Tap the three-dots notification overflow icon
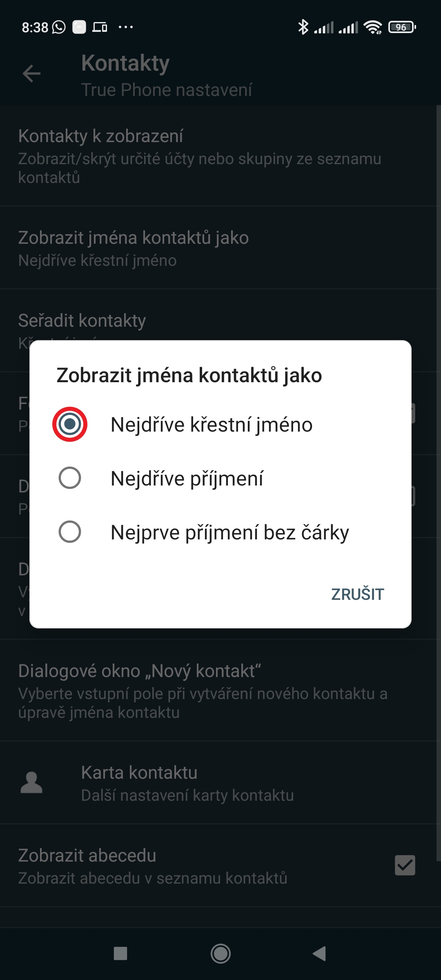 (125, 27)
